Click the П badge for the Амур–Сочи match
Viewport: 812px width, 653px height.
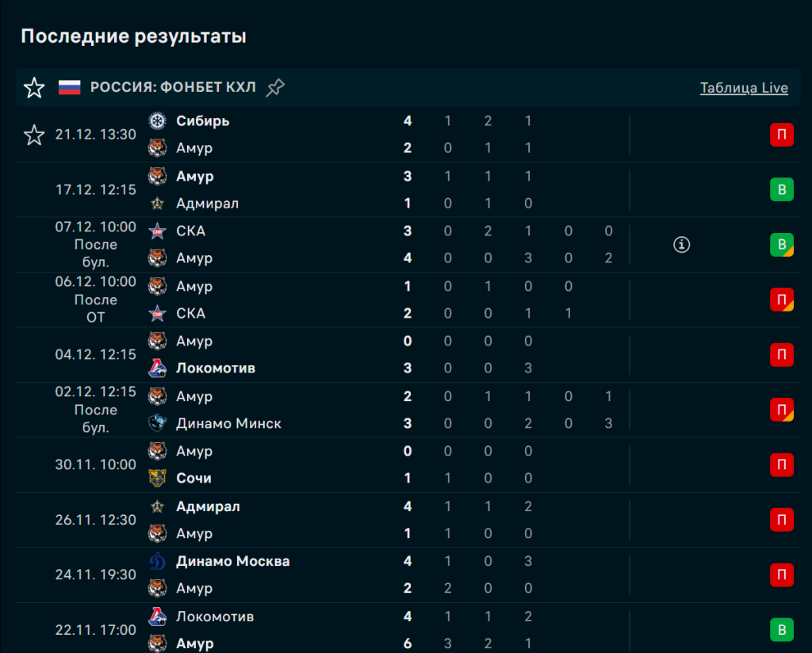pyautogui.click(x=781, y=464)
